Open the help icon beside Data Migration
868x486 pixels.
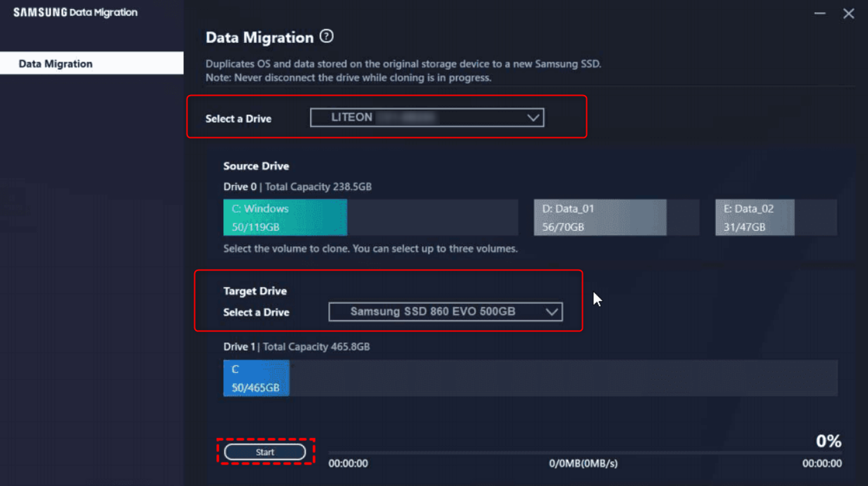tap(326, 37)
